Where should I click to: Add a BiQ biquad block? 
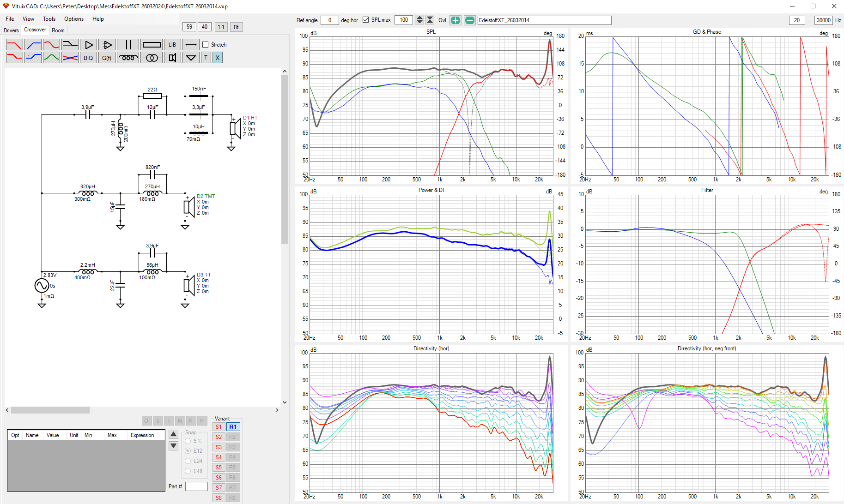(x=88, y=58)
